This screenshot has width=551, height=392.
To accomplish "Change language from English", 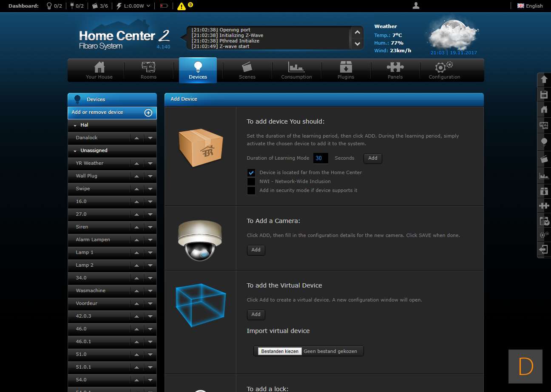I will point(530,6).
